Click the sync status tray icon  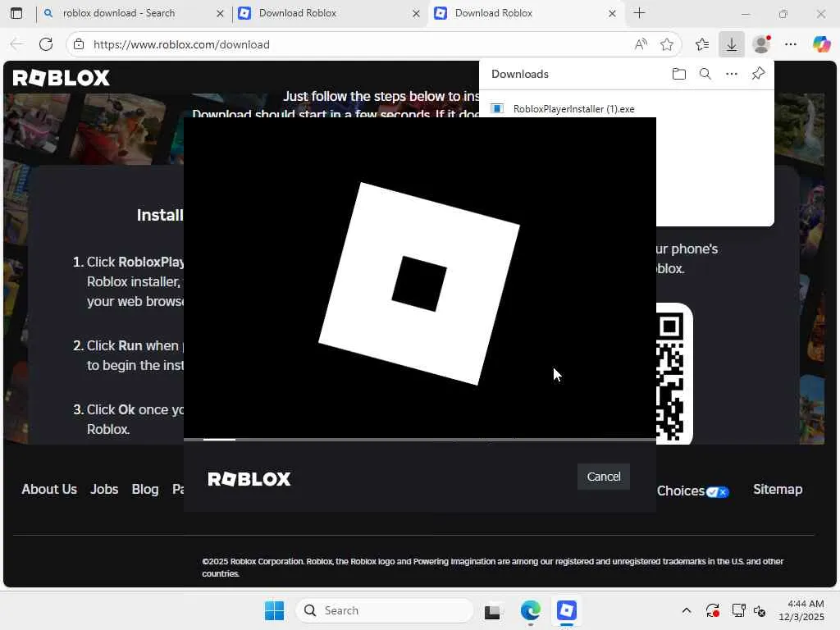pos(713,610)
